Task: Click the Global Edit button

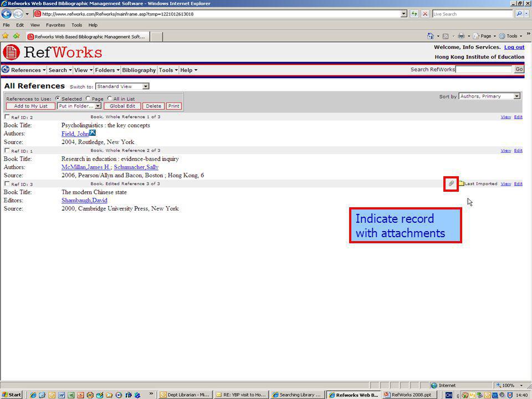Action: [x=122, y=106]
